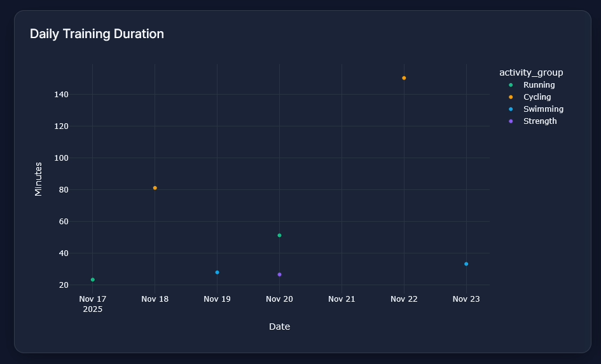Viewport: 601px width, 364px height.
Task: Toggle the Running series in the legend
Action: (x=539, y=85)
